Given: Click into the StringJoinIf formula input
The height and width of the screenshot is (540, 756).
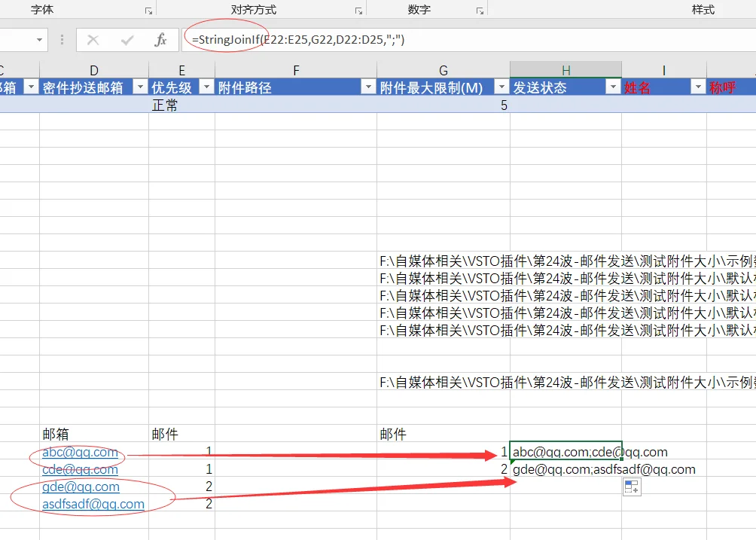Looking at the screenshot, I should pos(468,39).
